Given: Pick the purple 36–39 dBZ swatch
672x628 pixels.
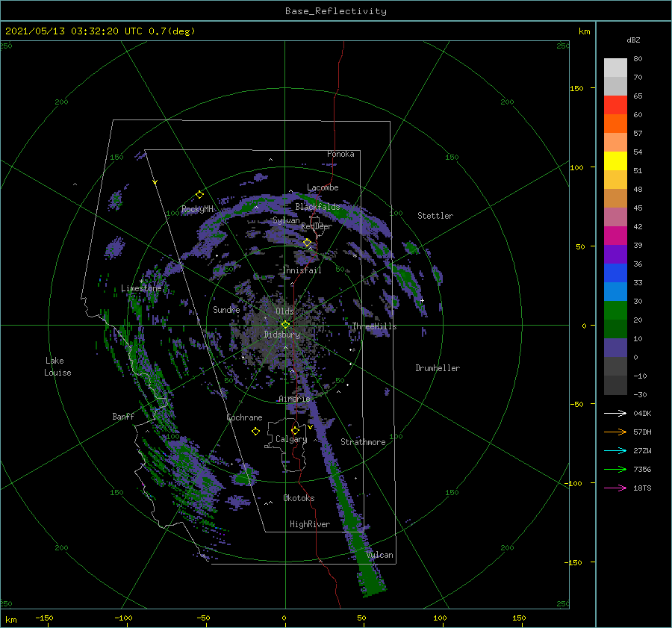Looking at the screenshot, I should tap(615, 255).
